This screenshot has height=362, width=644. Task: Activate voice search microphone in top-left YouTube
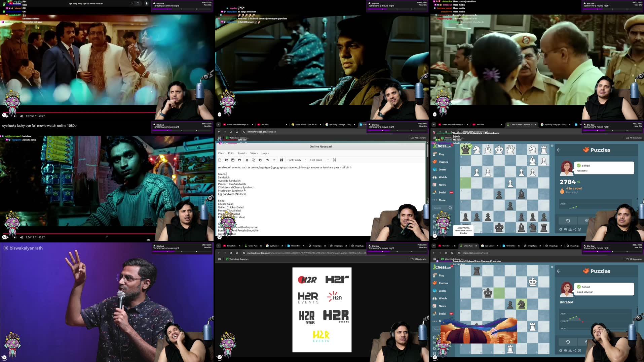(146, 3)
